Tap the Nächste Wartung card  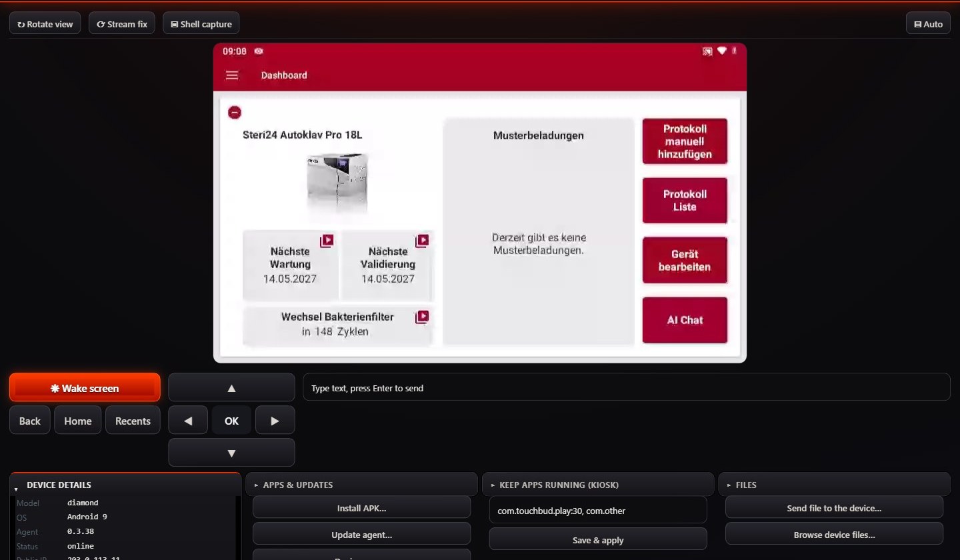coord(290,265)
